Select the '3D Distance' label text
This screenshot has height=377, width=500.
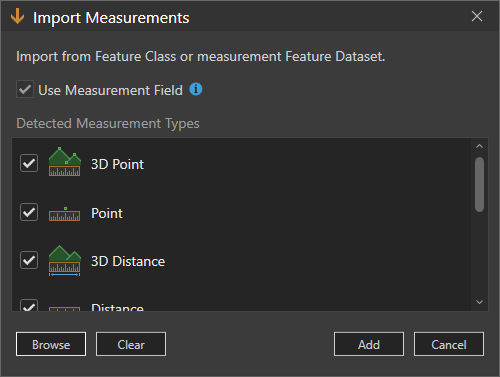pyautogui.click(x=128, y=261)
